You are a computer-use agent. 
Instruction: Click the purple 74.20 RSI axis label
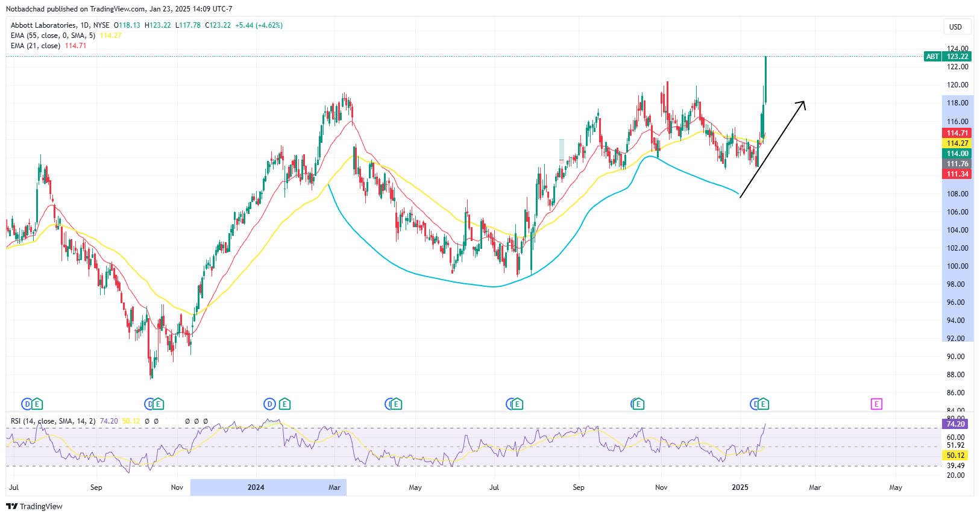coord(955,424)
